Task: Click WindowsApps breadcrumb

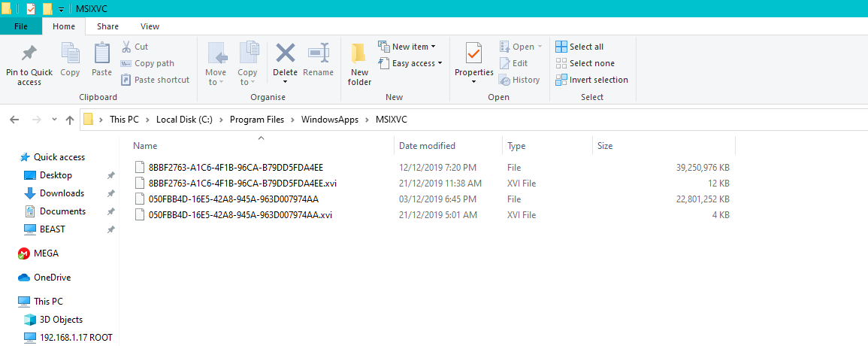Action: point(330,119)
